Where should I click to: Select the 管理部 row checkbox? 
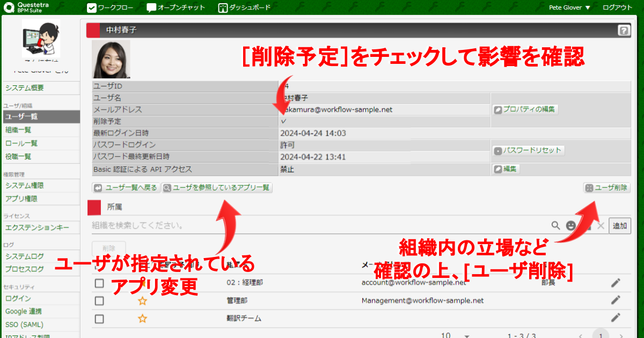point(99,301)
